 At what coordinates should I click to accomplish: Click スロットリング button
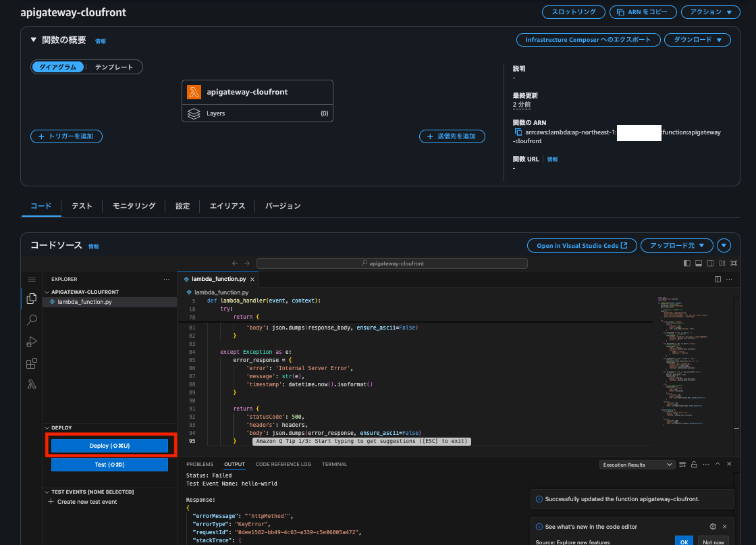coord(574,12)
